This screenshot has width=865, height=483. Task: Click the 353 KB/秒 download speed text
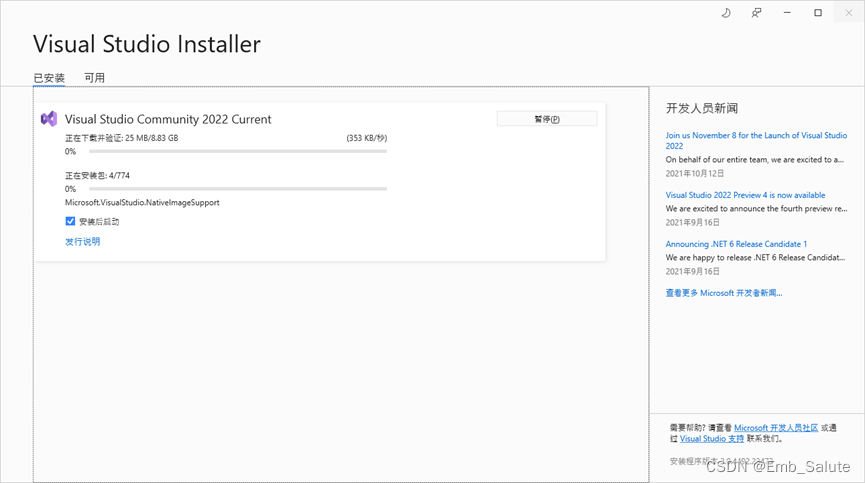(367, 138)
